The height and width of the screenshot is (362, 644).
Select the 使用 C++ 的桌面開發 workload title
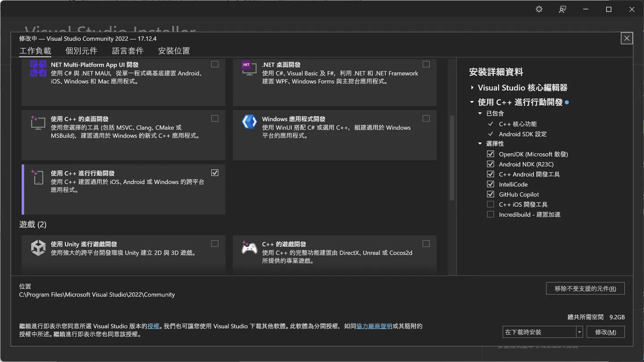80,119
